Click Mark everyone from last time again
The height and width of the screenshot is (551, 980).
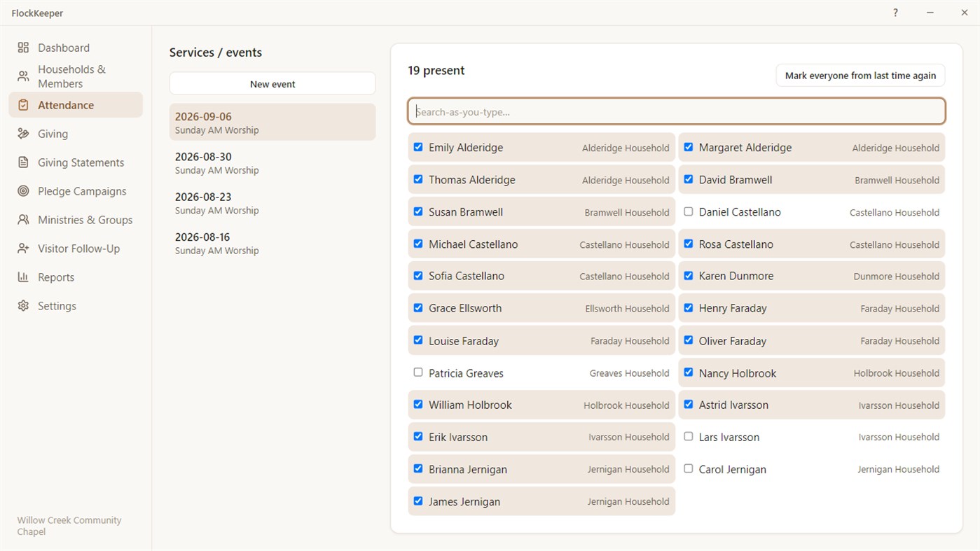[x=860, y=76]
